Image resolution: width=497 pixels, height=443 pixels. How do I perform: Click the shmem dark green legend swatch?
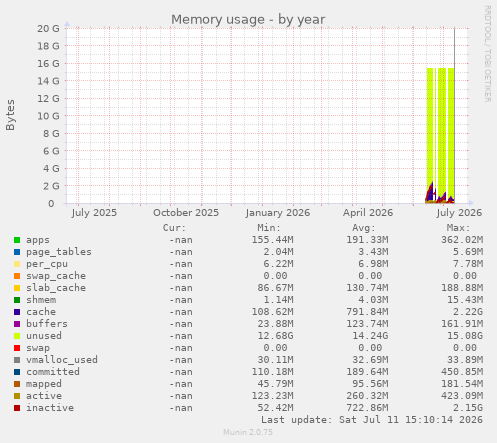pos(17,300)
